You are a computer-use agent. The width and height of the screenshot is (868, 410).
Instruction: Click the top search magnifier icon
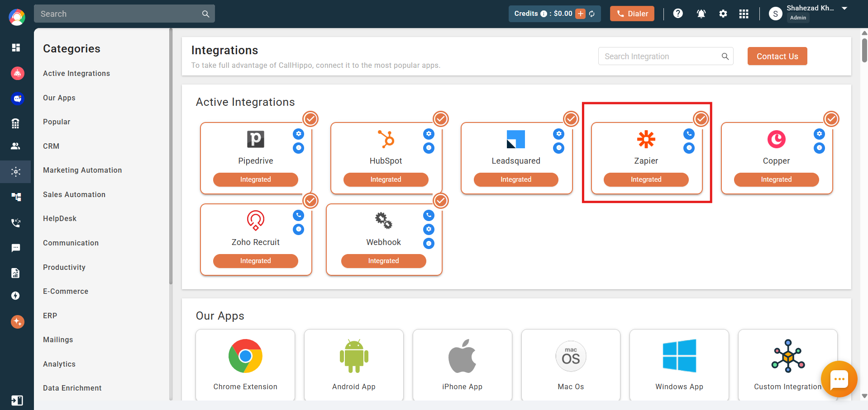tap(205, 14)
